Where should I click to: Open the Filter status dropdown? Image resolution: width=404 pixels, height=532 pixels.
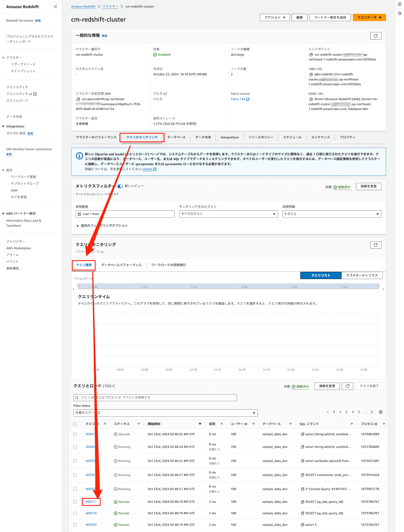coord(165,413)
